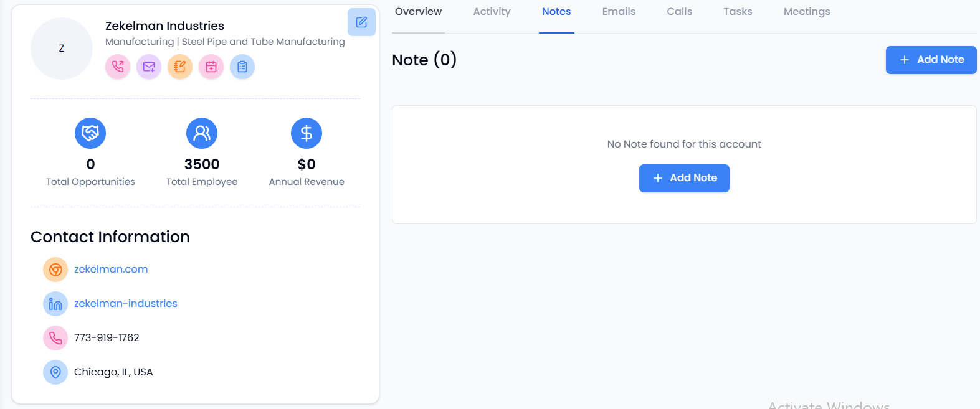980x409 pixels.
Task: Click the location pin icon beside Chicago
Action: click(x=55, y=372)
